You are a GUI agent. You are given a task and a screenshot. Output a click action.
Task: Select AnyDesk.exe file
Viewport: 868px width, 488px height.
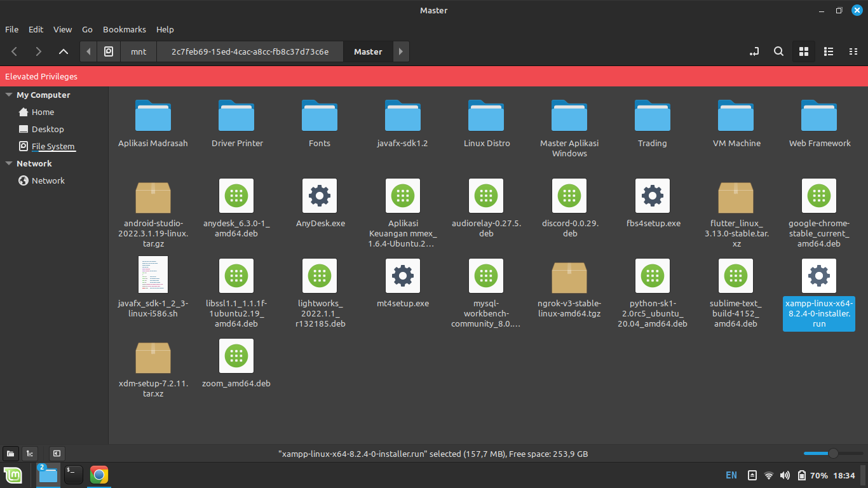click(320, 203)
